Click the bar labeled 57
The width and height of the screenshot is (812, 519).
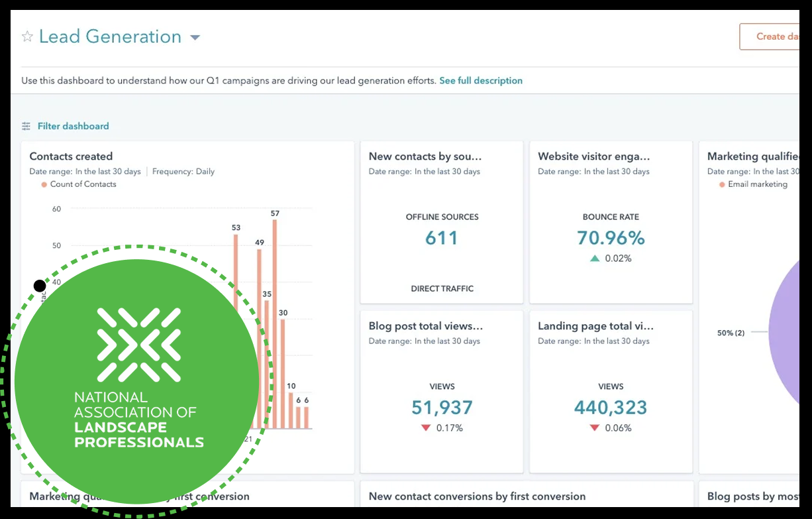pos(275,324)
